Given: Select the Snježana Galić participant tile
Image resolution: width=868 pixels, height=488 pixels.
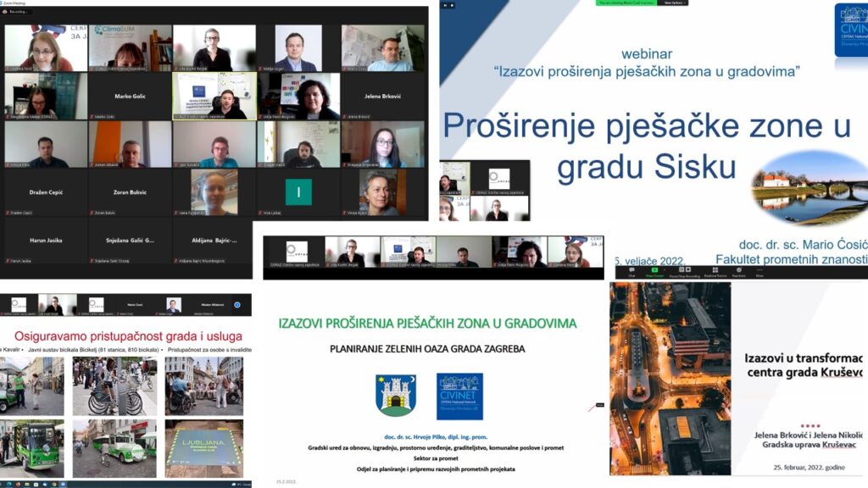Looking at the screenshot, I should click(x=130, y=241).
